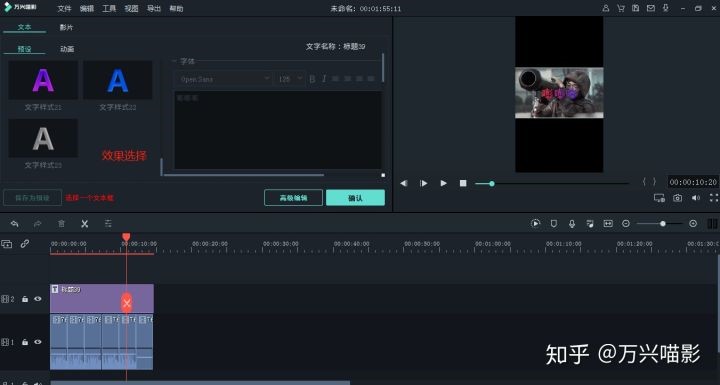Click the 00:00:10:20 timecode field

[x=693, y=182]
